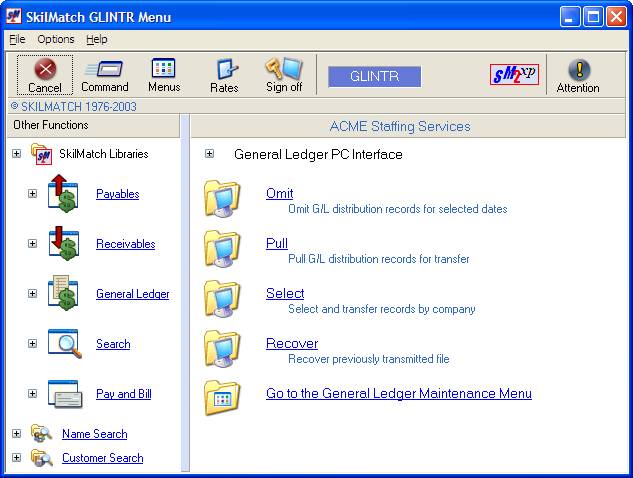Expand the General Ledger tree node
Image resolution: width=633 pixels, height=478 pixels.
[32, 294]
